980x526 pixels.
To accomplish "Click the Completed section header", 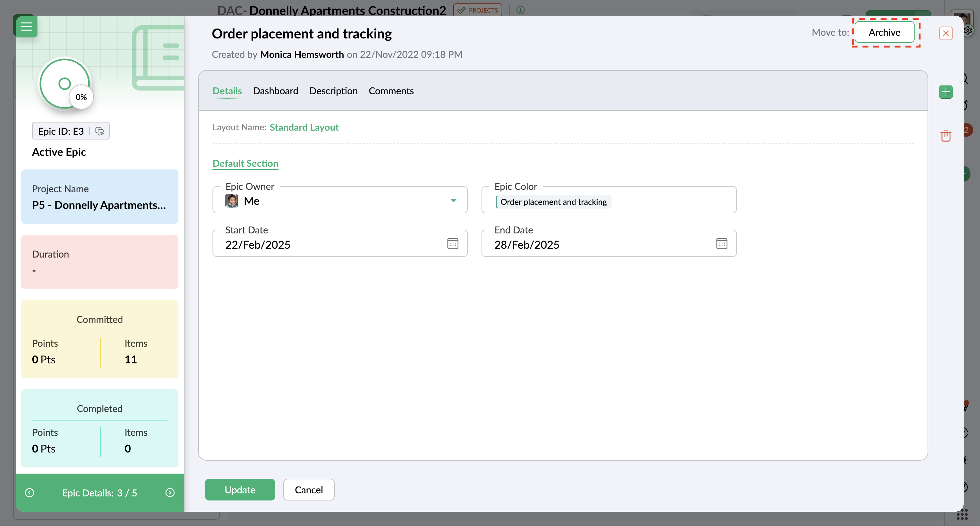I will click(x=100, y=409).
